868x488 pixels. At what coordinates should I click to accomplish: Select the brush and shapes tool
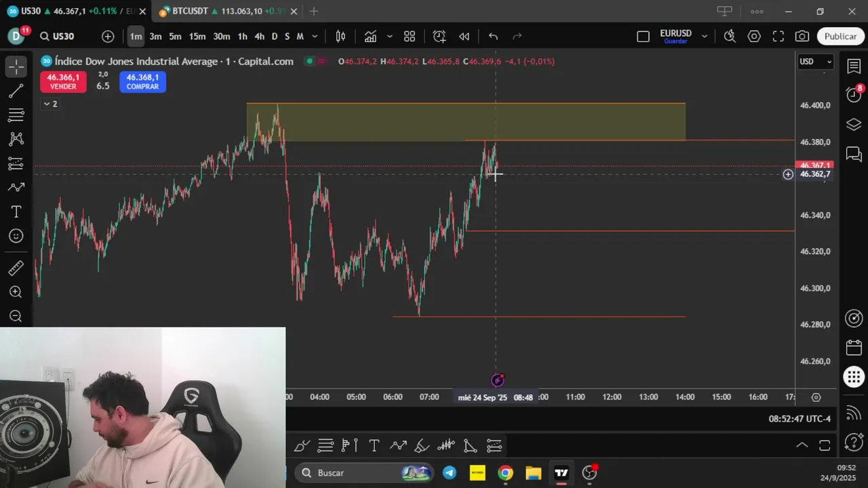(16, 188)
